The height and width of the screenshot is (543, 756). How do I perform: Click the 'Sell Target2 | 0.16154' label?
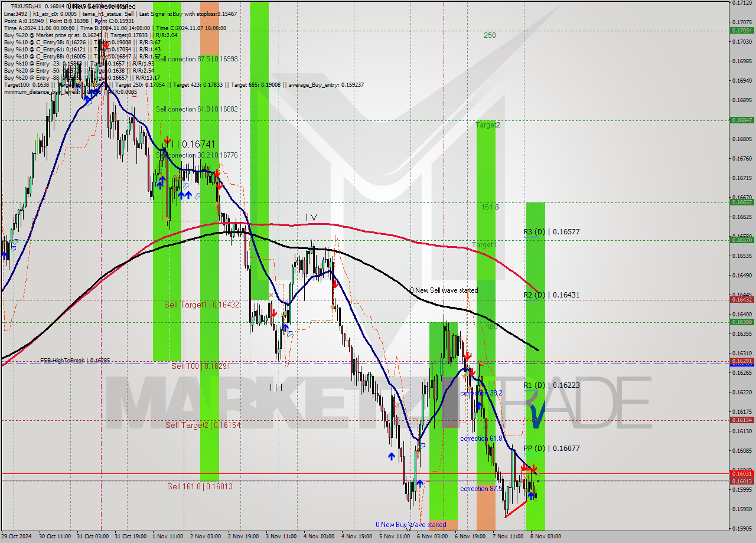coord(203,425)
